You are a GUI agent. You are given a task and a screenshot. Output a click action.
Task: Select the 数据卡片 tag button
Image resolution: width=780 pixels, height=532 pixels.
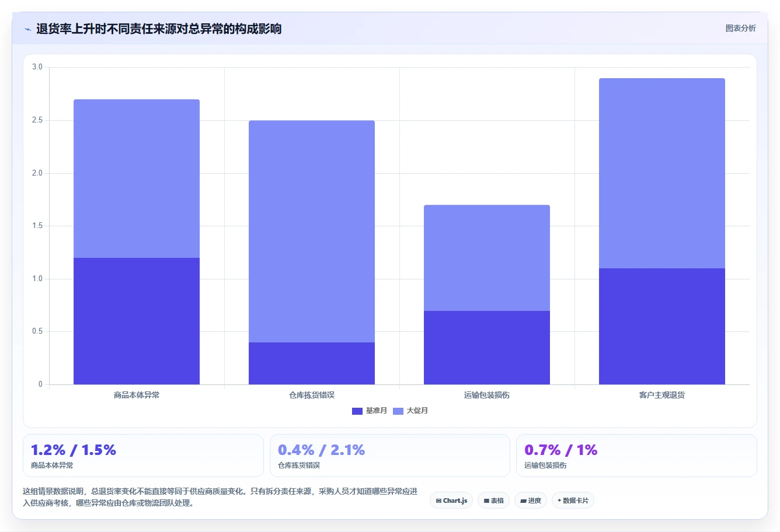coord(573,501)
